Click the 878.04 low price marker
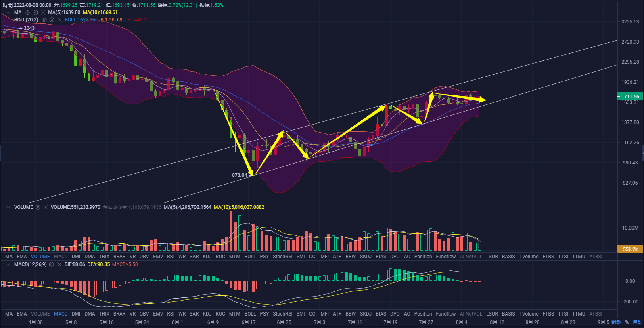Viewport: 644px width, 328px height. click(239, 175)
